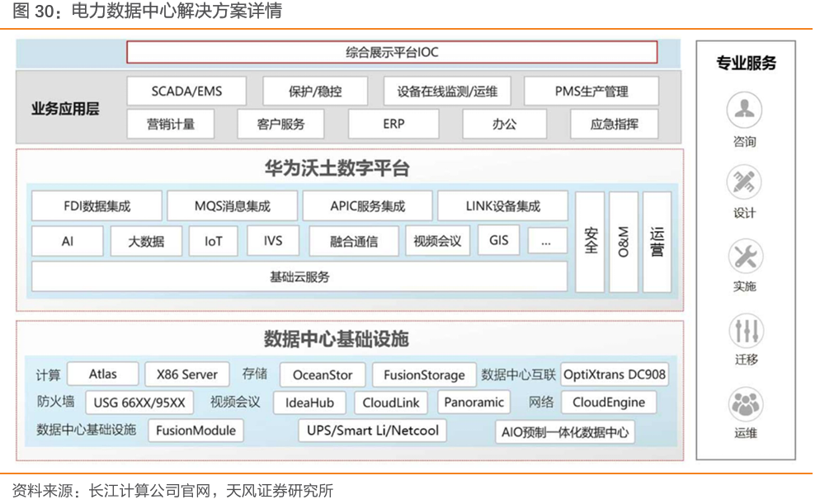Select the vertical O&M column
The width and height of the screenshot is (820, 504).
(x=624, y=242)
